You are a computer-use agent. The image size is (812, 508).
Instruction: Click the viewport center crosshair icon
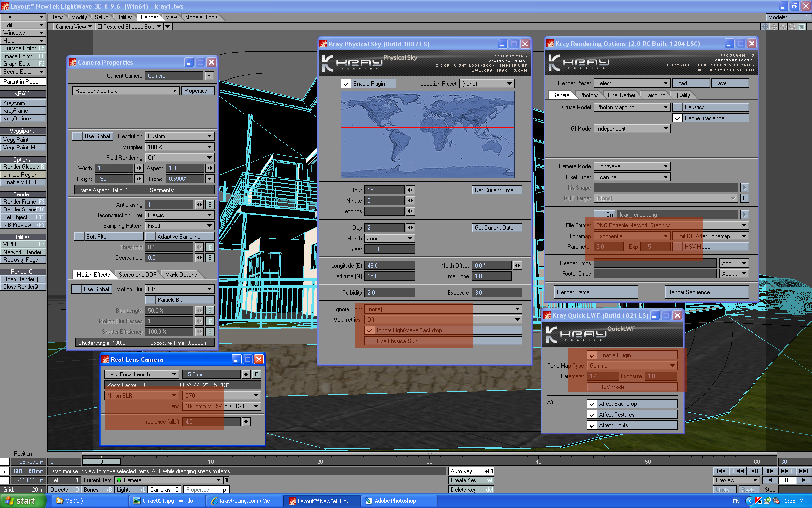click(x=765, y=27)
